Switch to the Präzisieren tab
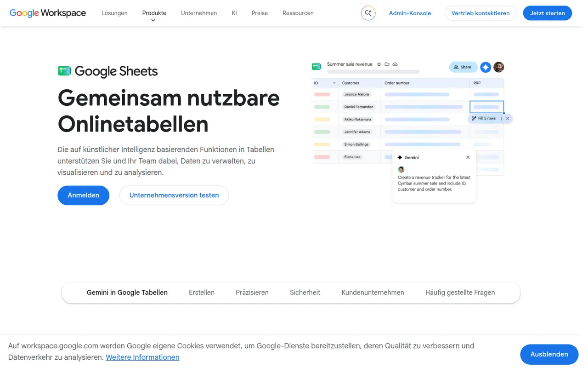 [252, 293]
